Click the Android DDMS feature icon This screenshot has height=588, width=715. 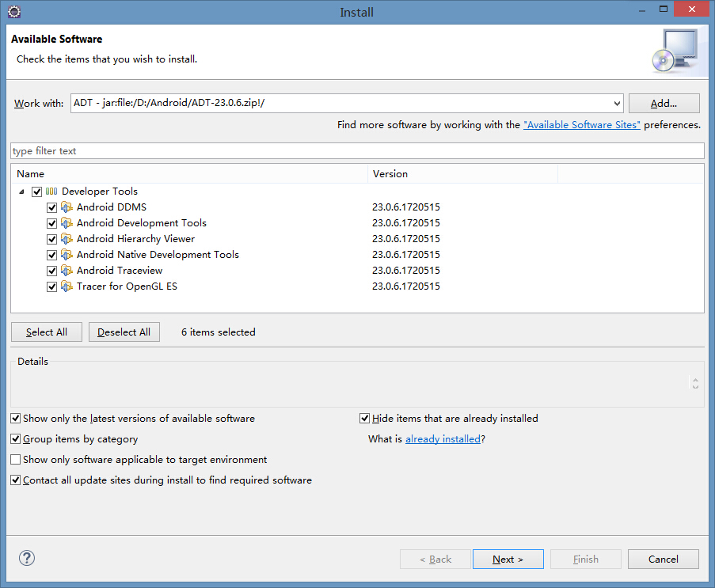pos(67,207)
